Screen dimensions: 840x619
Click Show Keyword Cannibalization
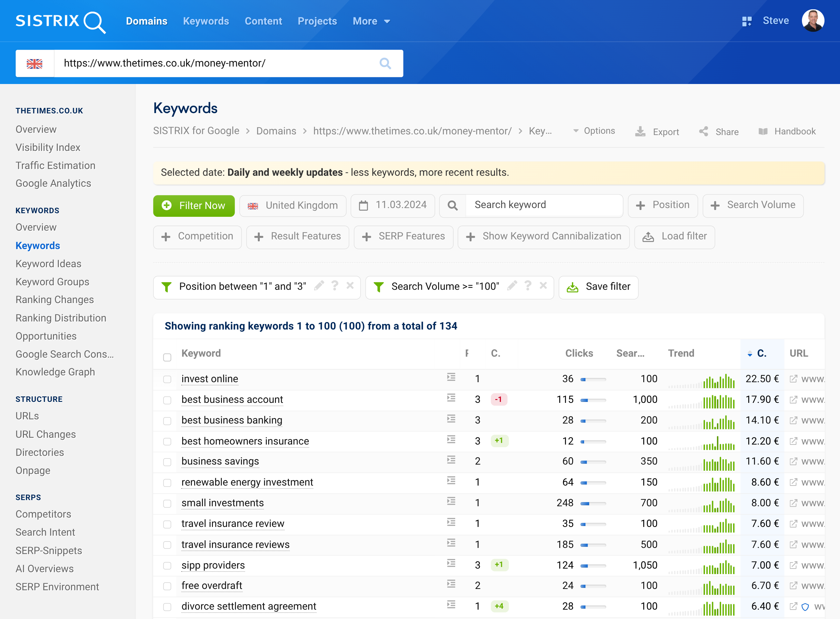pos(544,237)
